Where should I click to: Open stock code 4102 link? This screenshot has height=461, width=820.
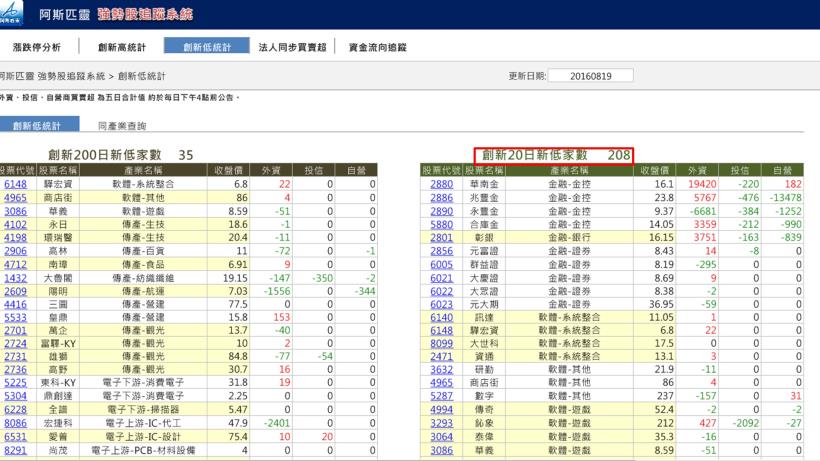(x=15, y=224)
